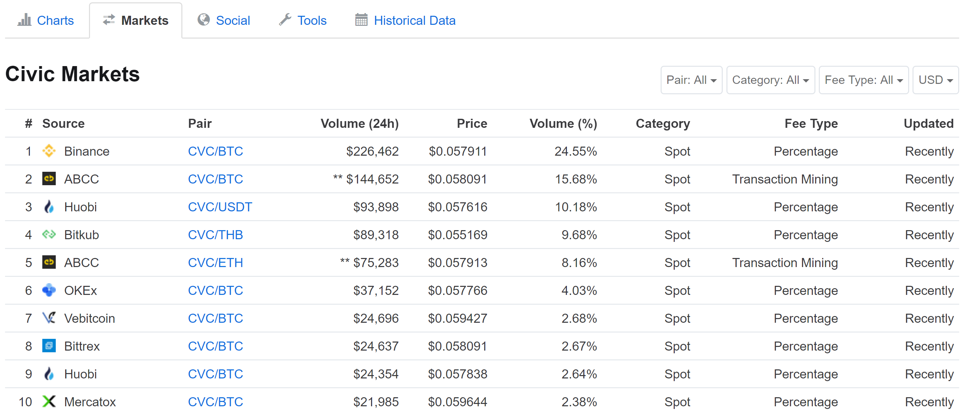
Task: Click the Pair column header
Action: tap(200, 123)
